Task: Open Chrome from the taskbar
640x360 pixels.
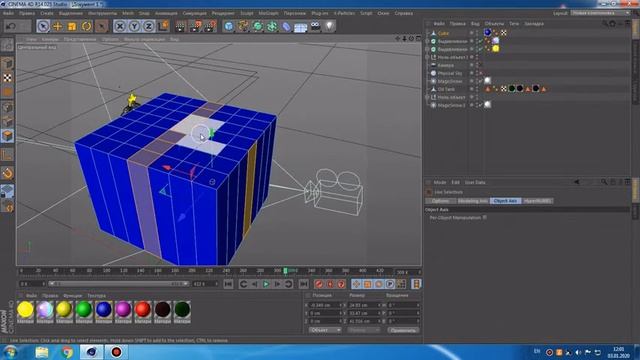Action: click(67, 352)
